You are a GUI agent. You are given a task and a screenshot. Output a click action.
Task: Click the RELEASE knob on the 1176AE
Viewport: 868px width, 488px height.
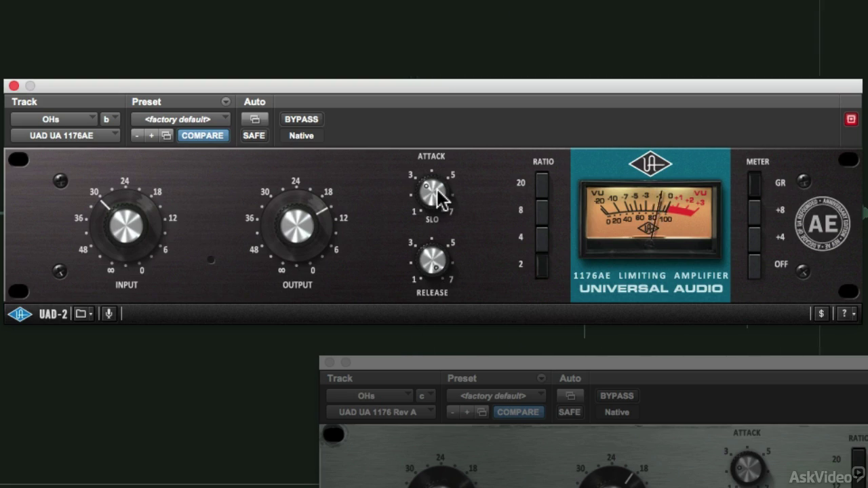point(432,260)
